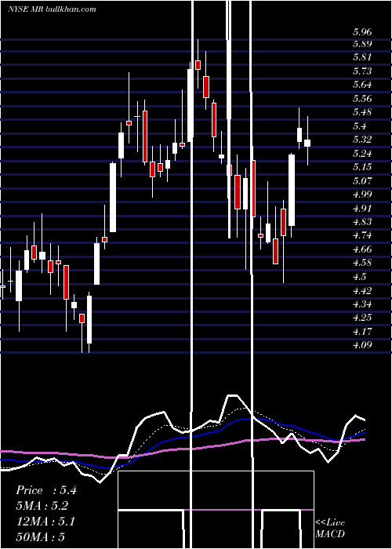Click the 4.74 price axis label
The image size is (392, 549).
tap(362, 235)
